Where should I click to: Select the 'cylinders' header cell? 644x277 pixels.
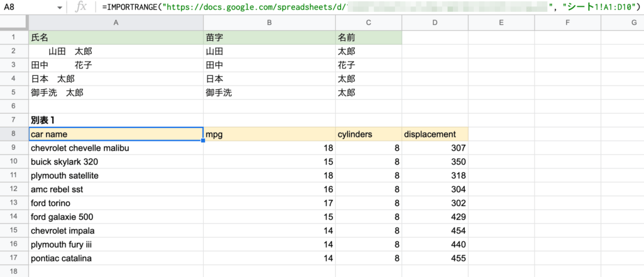coord(369,134)
